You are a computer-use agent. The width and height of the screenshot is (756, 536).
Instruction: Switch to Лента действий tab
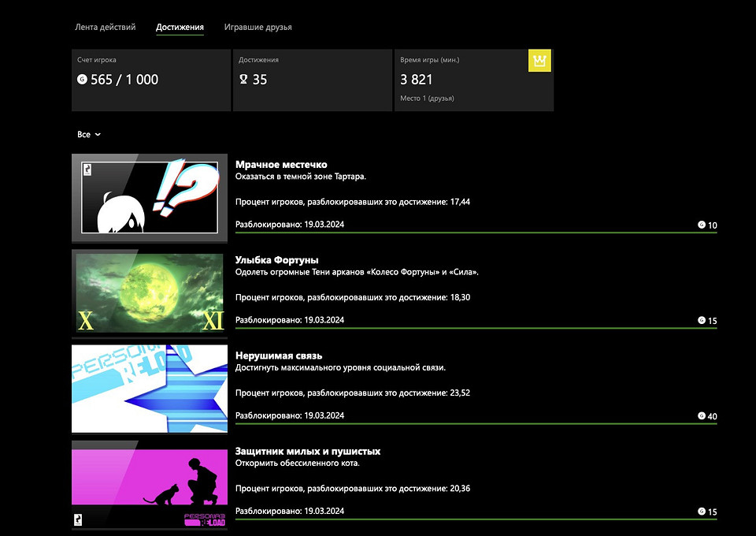tap(105, 27)
